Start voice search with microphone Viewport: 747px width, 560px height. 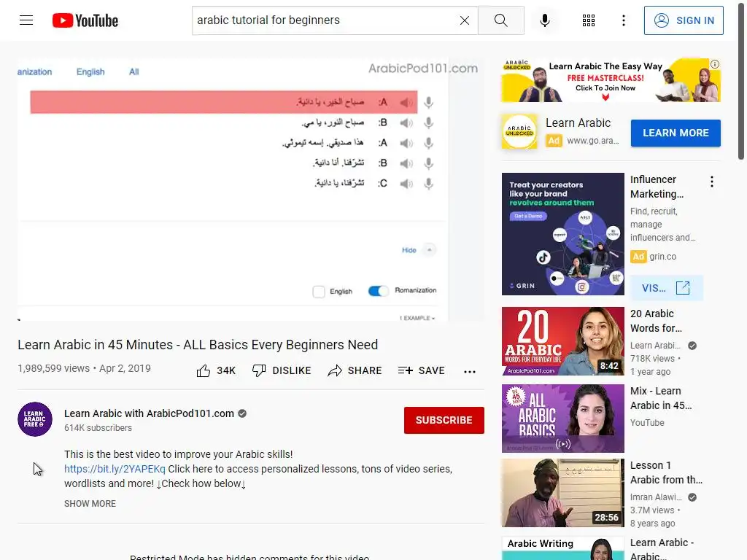[x=545, y=20]
